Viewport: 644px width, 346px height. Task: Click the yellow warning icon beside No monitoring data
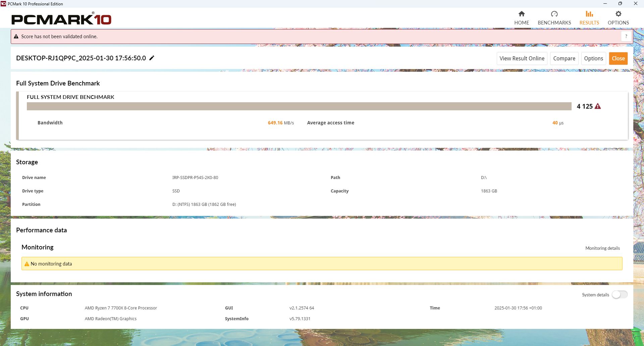click(x=27, y=264)
